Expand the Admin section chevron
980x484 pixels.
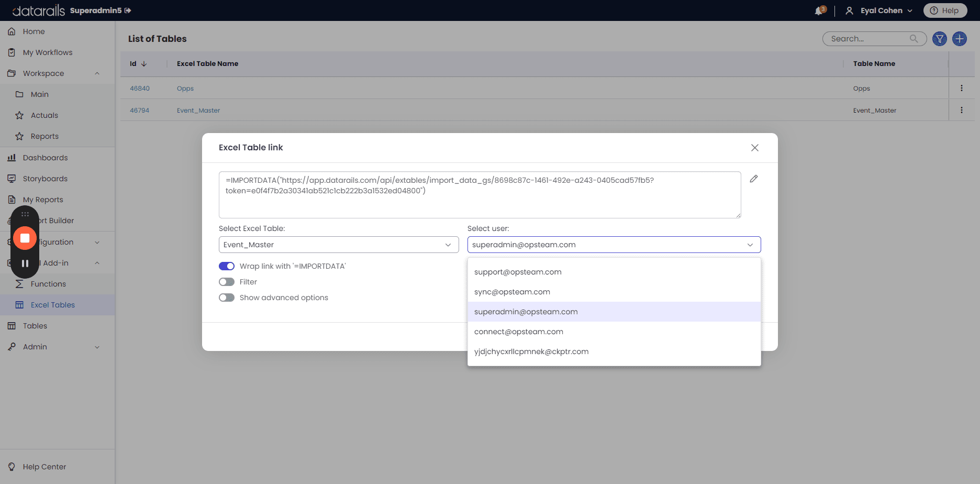[x=97, y=347]
